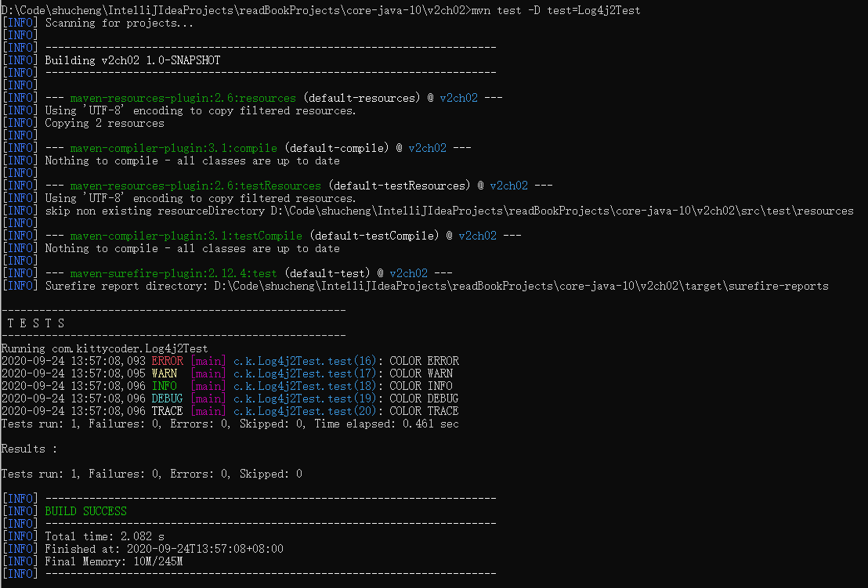
Task: Select the v2ch02 module name near compile plugin
Action: click(427, 147)
